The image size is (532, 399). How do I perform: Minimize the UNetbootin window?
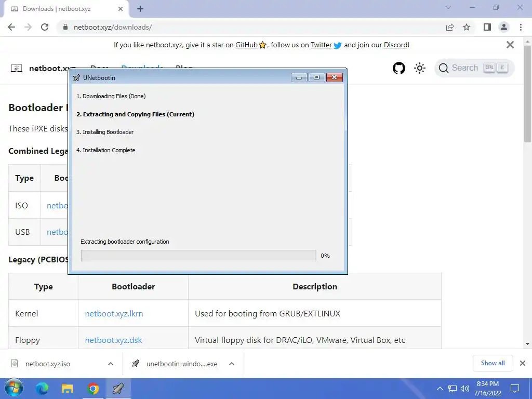[299, 77]
